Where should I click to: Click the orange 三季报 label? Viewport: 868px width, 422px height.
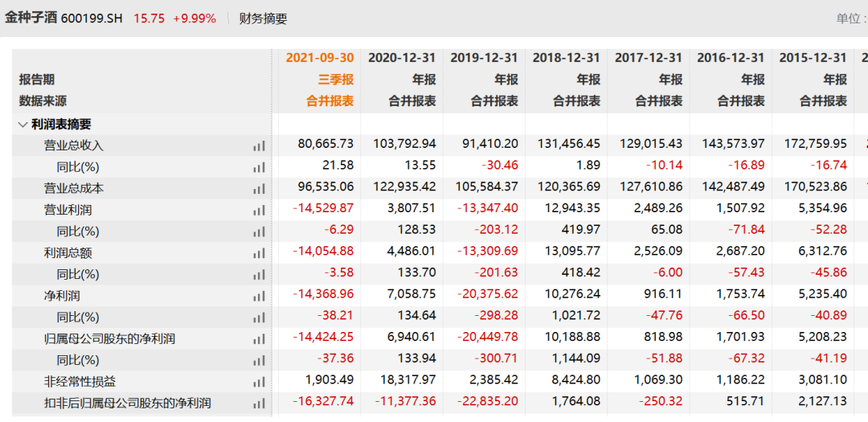(335, 80)
